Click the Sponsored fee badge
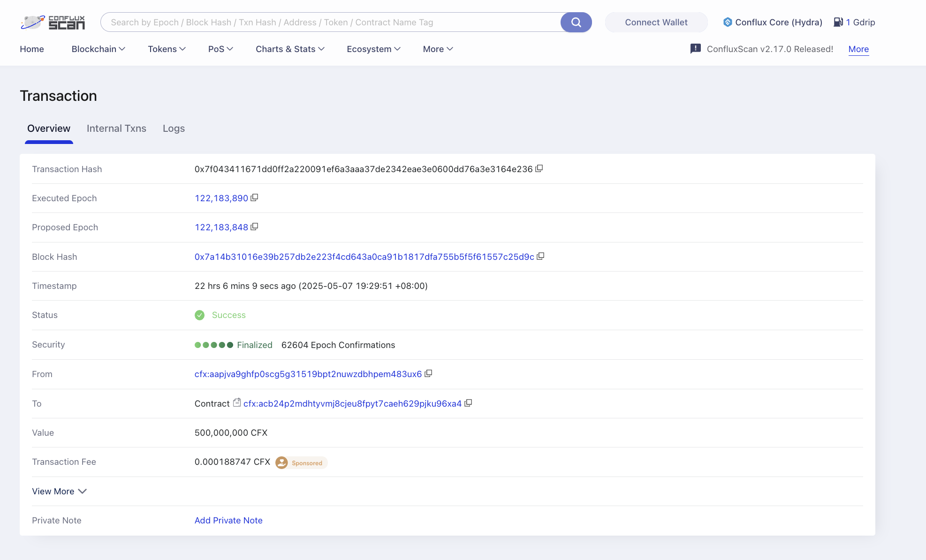The height and width of the screenshot is (560, 926). [302, 462]
